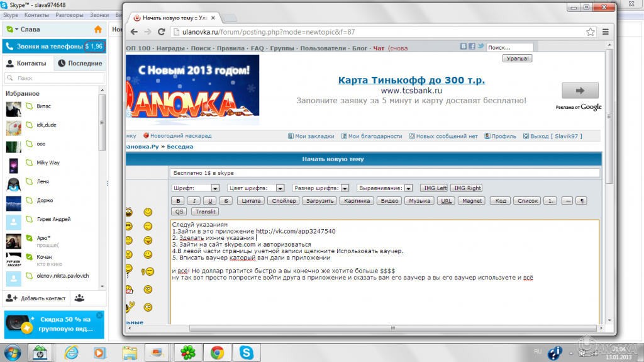Click the topic title input field

coord(384,173)
